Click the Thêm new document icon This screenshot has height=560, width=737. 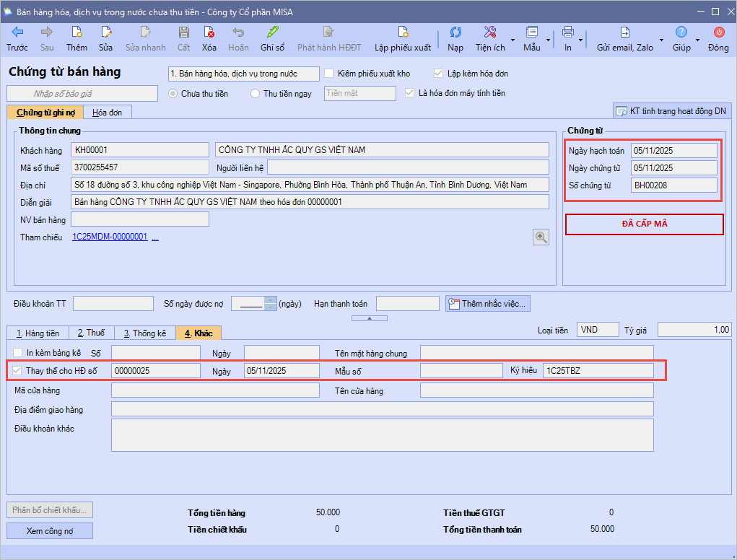77,32
